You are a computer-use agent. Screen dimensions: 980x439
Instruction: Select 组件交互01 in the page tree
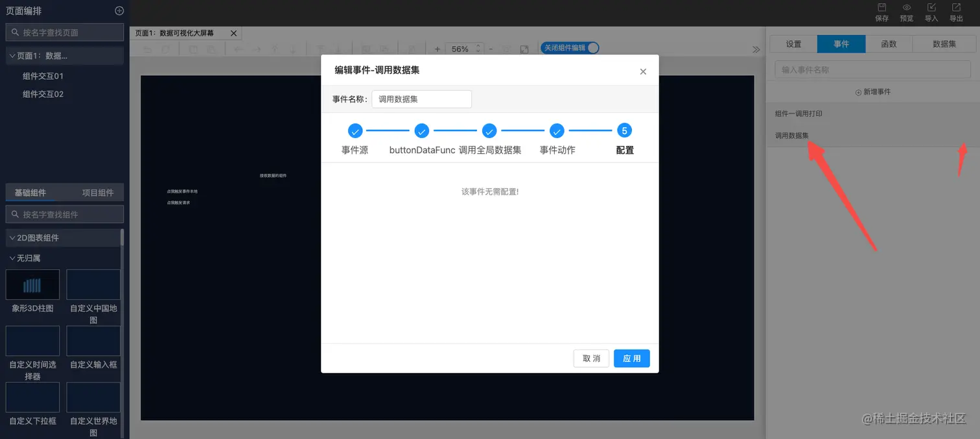(x=43, y=76)
